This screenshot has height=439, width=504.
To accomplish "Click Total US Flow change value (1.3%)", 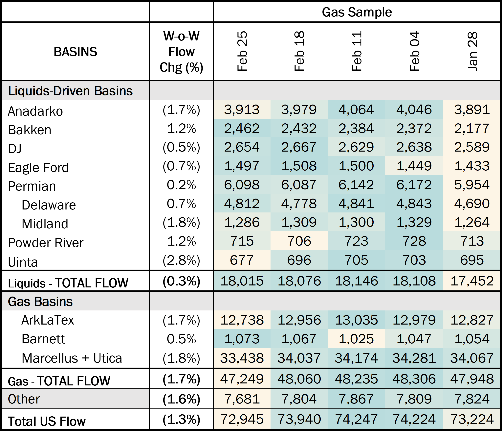I will pos(181,419).
